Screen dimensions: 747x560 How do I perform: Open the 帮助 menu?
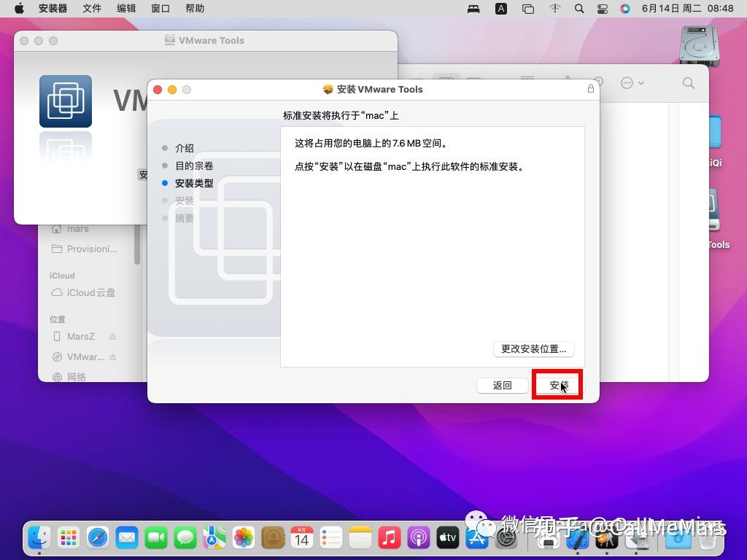click(x=194, y=9)
